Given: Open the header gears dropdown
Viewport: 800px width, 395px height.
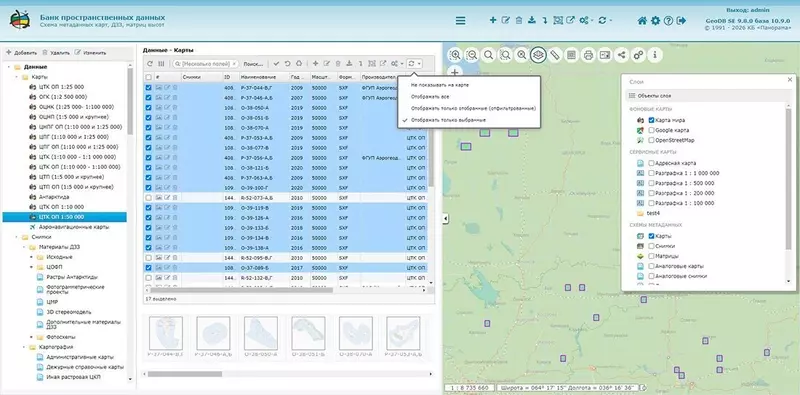Looking at the screenshot, I should (x=586, y=20).
